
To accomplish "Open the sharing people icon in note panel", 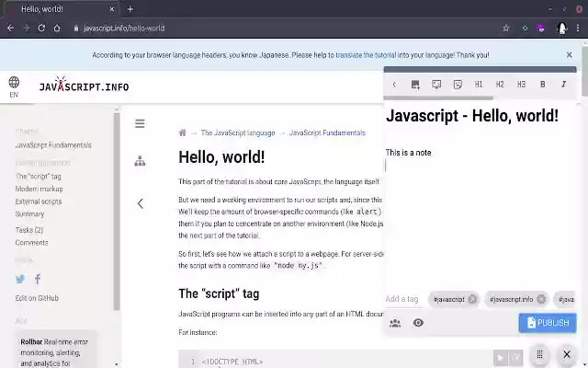I will [x=395, y=323].
